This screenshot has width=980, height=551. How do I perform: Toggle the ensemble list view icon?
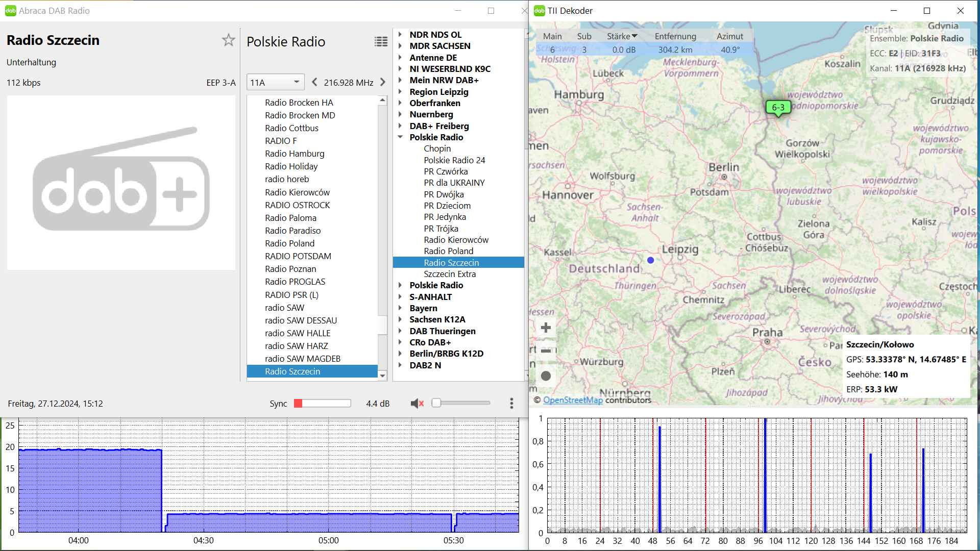point(381,42)
